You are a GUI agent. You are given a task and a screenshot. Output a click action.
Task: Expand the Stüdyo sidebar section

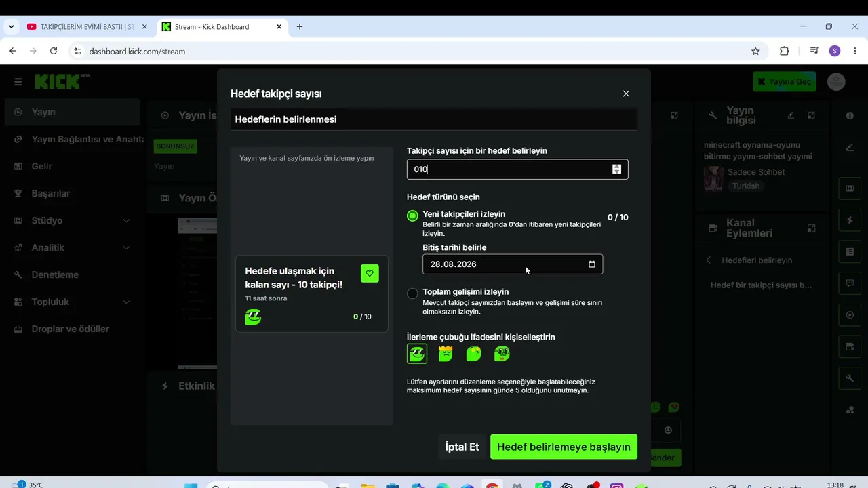pyautogui.click(x=73, y=220)
